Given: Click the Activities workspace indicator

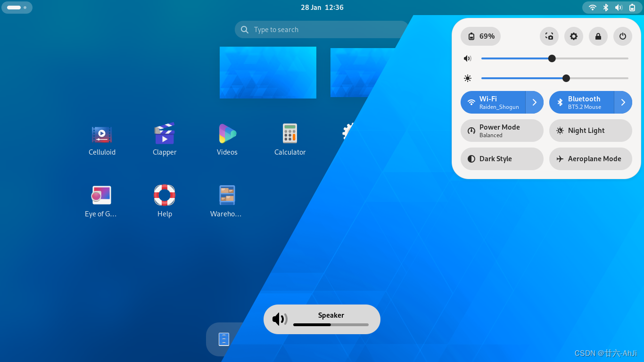Looking at the screenshot, I should click(x=17, y=8).
